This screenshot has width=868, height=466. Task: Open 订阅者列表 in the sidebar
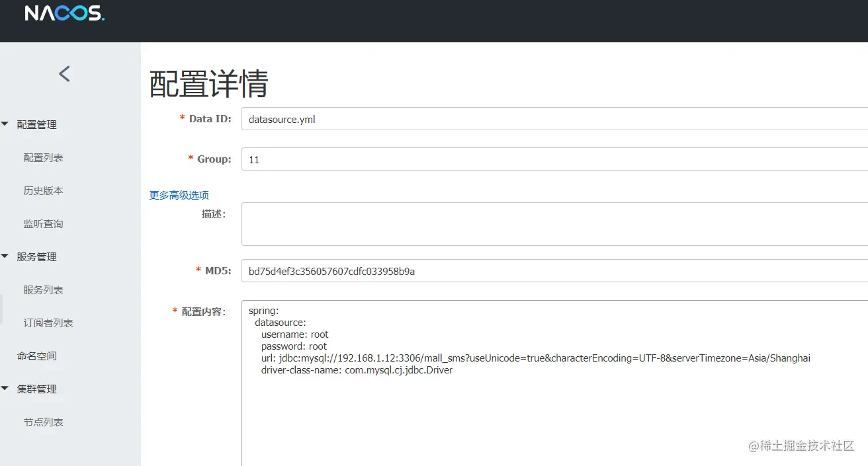pyautogui.click(x=48, y=323)
